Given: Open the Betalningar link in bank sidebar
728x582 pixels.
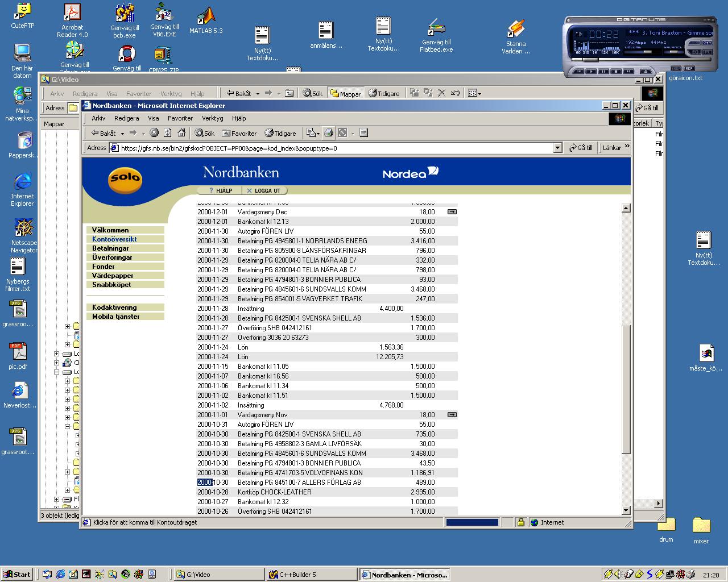Looking at the screenshot, I should point(111,248).
